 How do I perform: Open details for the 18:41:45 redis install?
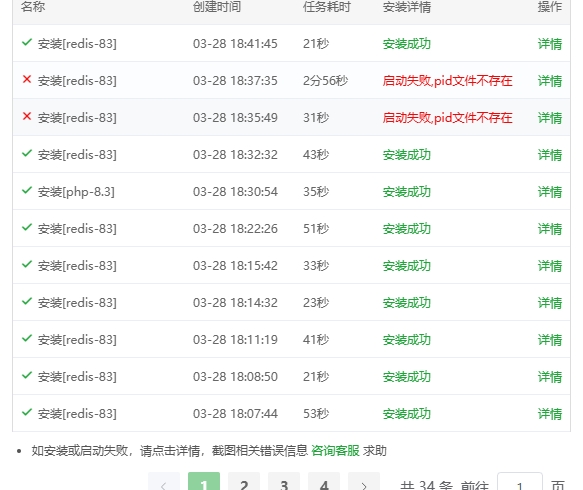[x=550, y=44]
